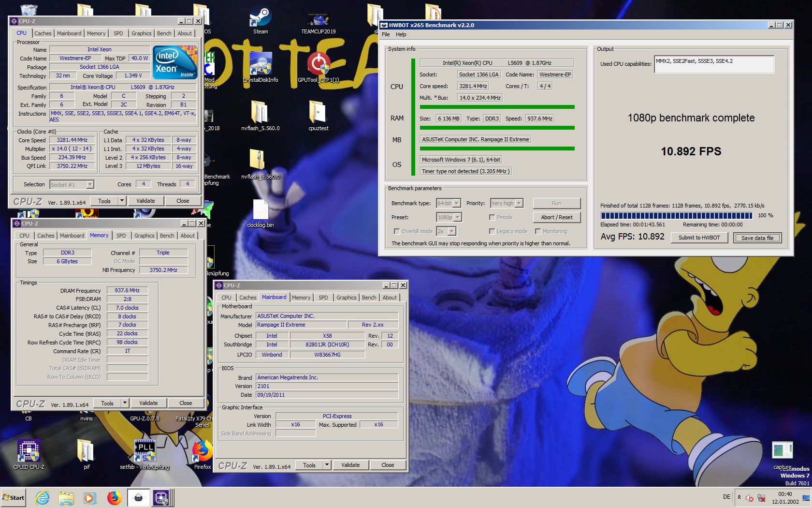Click the tray volume icon
The height and width of the screenshot is (508, 812).
tap(750, 498)
